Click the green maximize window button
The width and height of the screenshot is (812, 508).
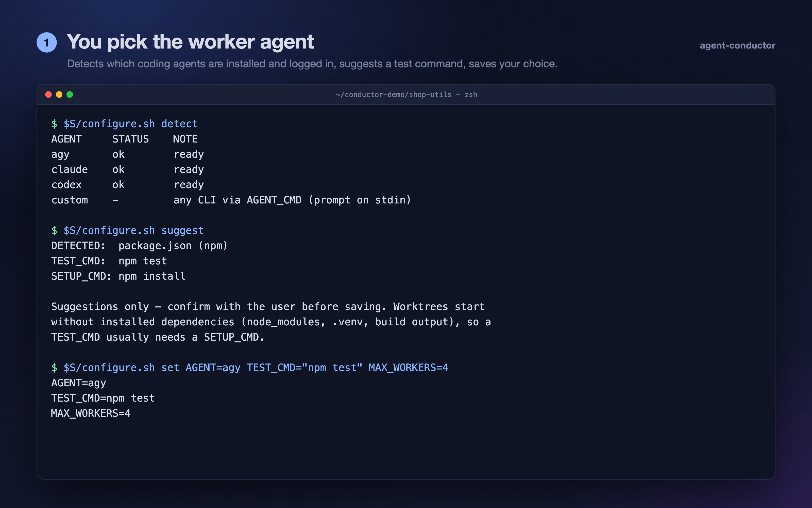(x=70, y=94)
